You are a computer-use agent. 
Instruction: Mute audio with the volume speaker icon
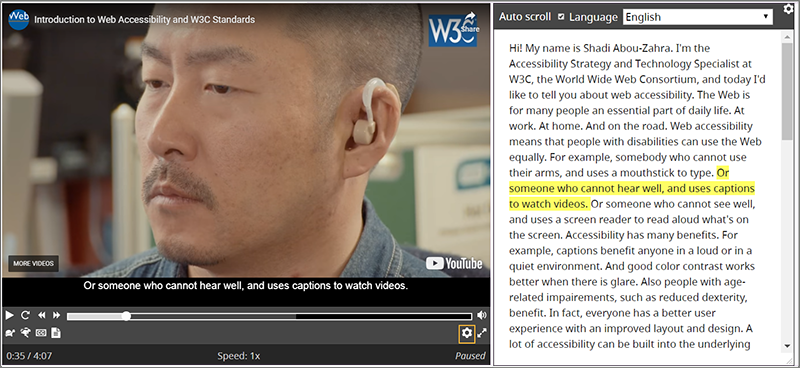click(x=482, y=315)
